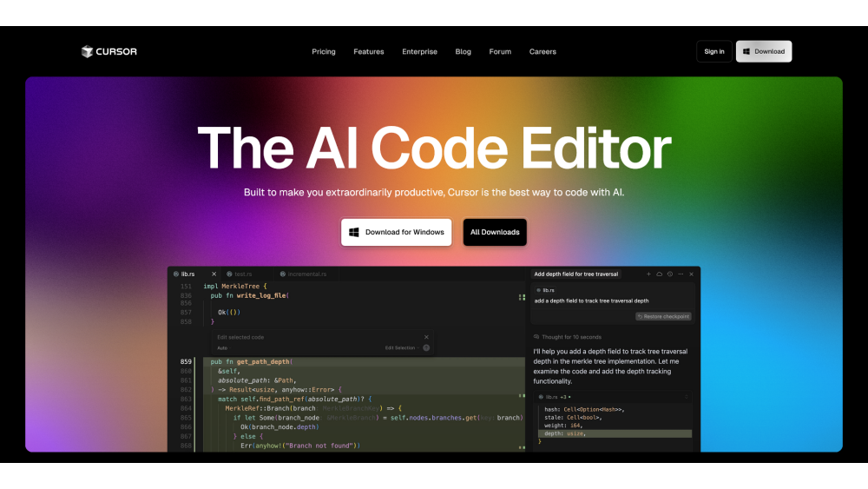Click the get_path_depth function name
This screenshot has height=489, width=868.
click(263, 361)
